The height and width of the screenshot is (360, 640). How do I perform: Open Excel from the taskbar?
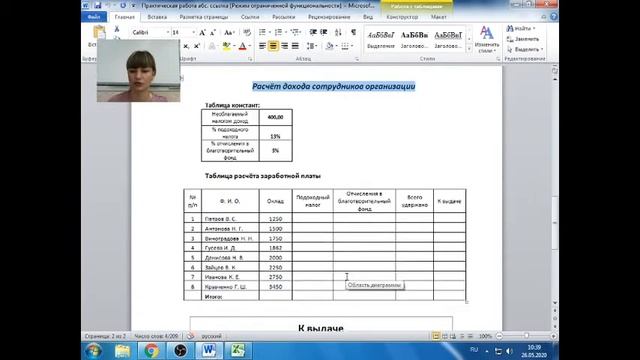click(x=238, y=351)
